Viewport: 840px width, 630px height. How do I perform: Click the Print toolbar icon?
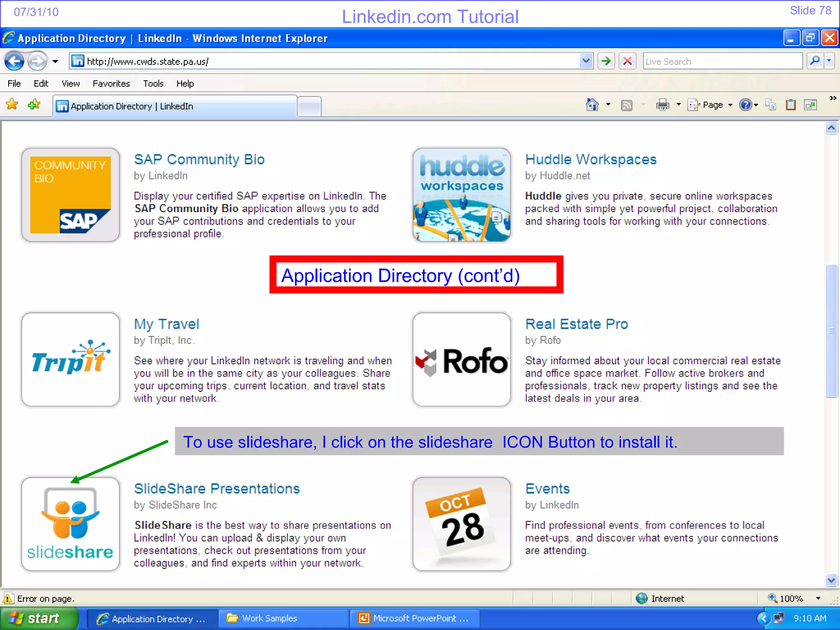(662, 105)
